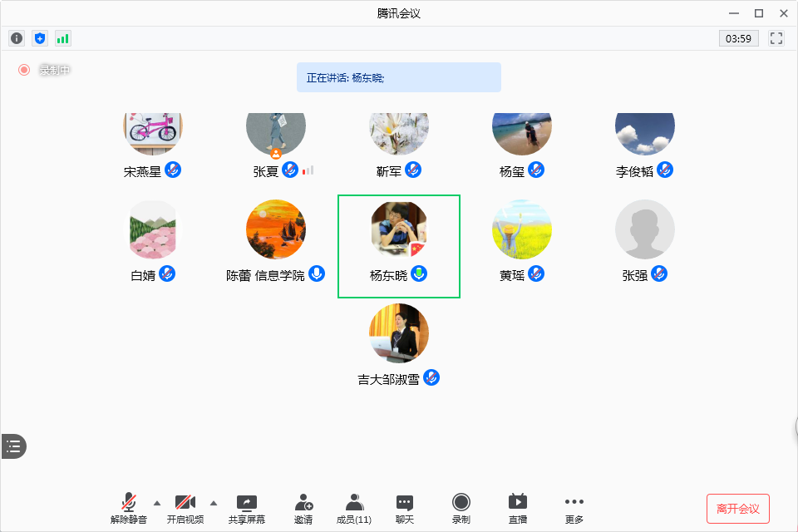Check the green network signal icon

63,38
